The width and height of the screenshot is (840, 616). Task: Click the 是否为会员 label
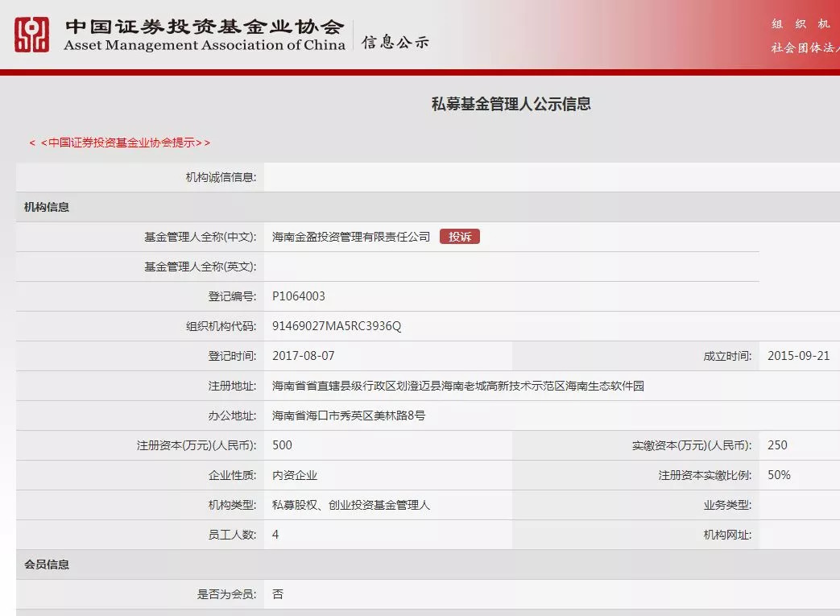click(226, 594)
